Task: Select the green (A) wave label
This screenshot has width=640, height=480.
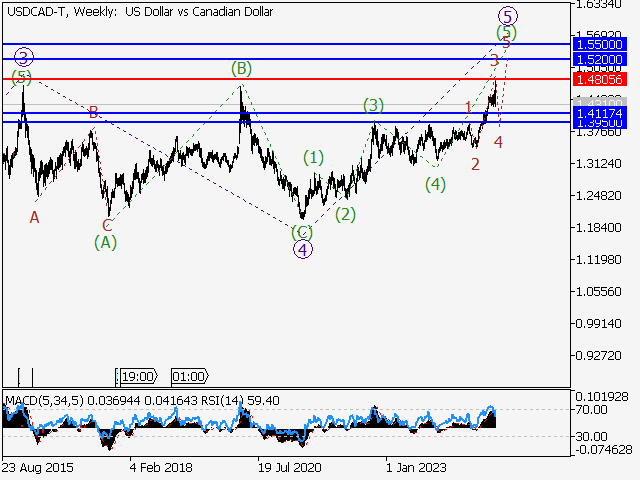Action: 106,241
